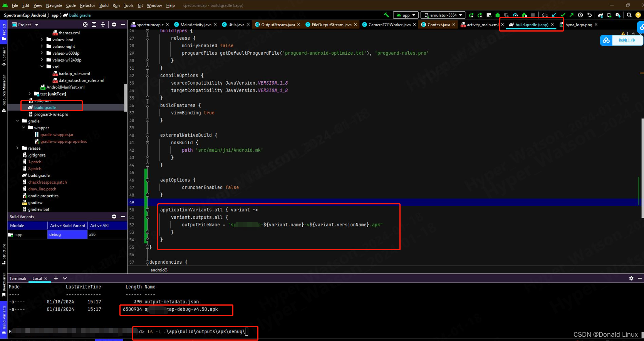The width and height of the screenshot is (644, 341).
Task: Open the File menu
Action: pyautogui.click(x=15, y=5)
